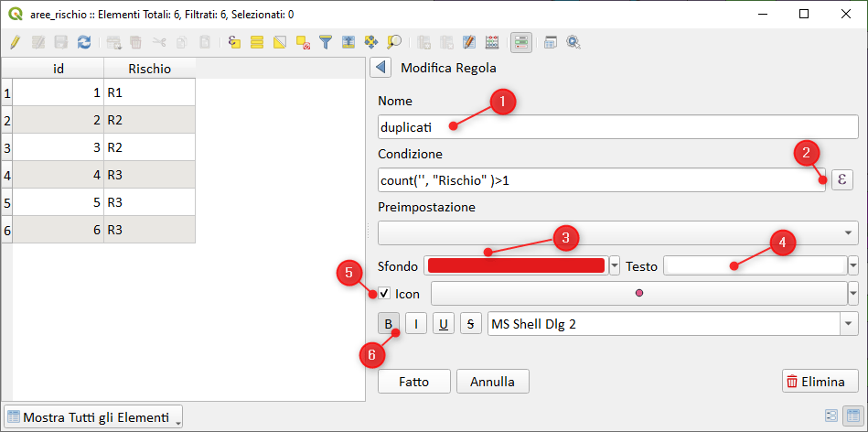Click the Elimina button
Viewport: 868px width, 432px height.
click(x=820, y=382)
